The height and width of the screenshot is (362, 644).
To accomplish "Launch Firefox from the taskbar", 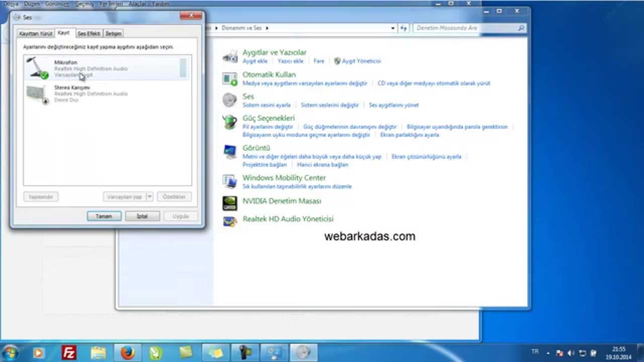I will [128, 352].
